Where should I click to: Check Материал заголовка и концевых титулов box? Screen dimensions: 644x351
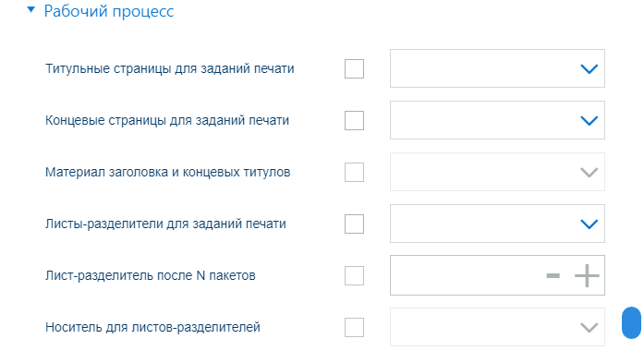pos(354,172)
